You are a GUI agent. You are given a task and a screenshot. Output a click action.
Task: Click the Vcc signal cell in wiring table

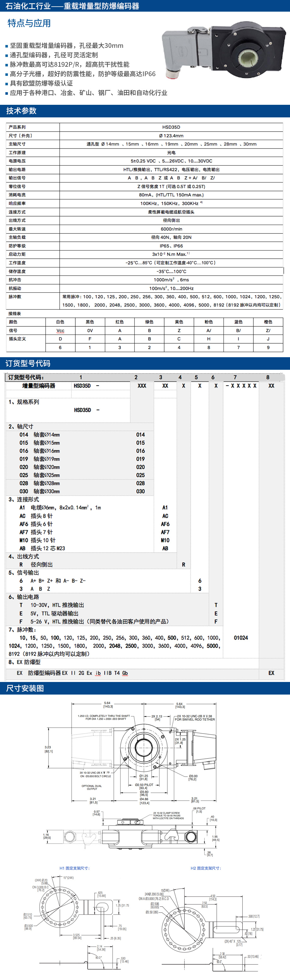(60, 330)
